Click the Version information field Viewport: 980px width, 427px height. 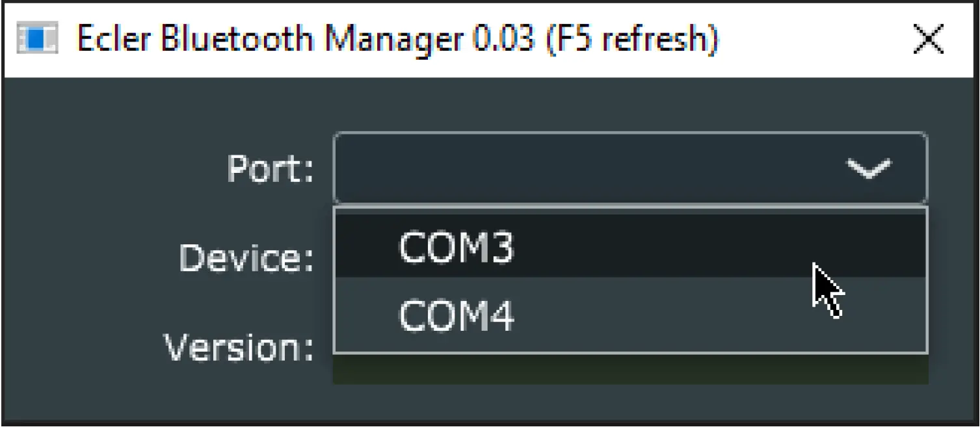coord(585,367)
